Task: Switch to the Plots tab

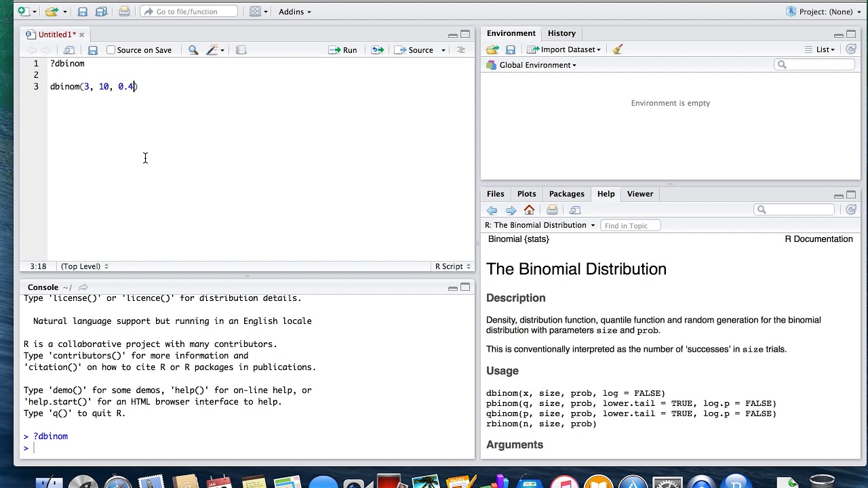Action: click(526, 194)
